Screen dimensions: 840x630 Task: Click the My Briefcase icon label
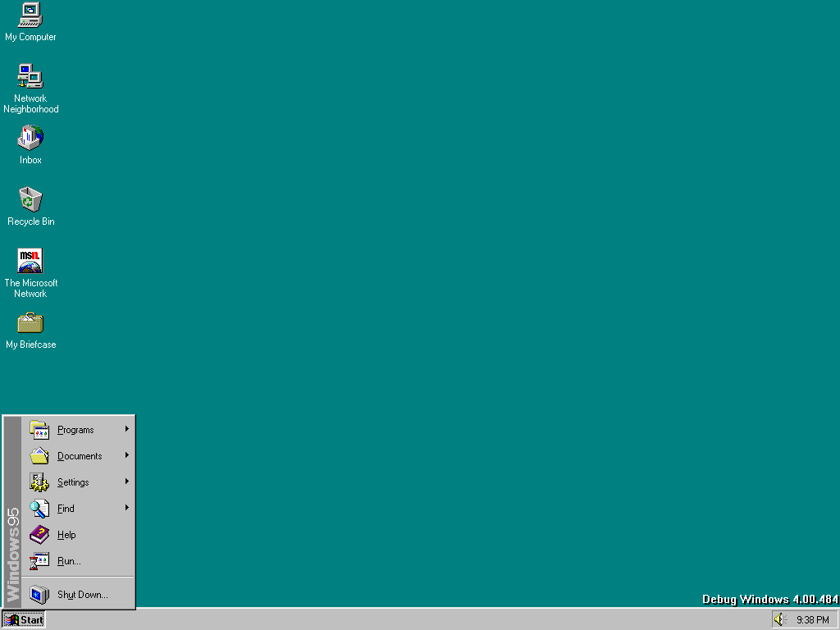[x=30, y=345]
